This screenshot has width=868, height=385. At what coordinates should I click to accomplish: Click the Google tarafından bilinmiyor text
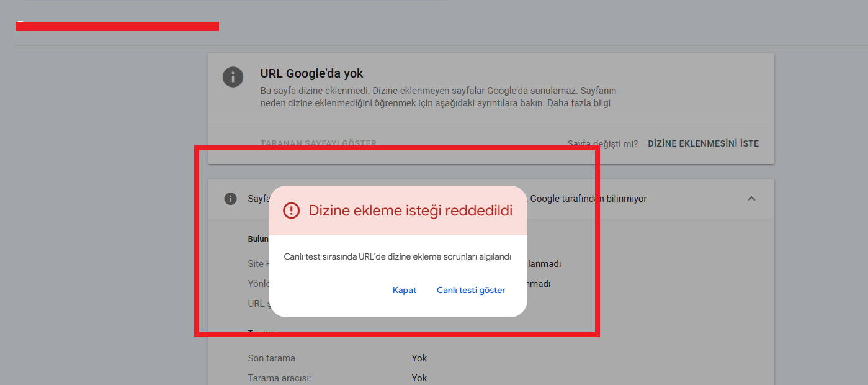pyautogui.click(x=588, y=199)
